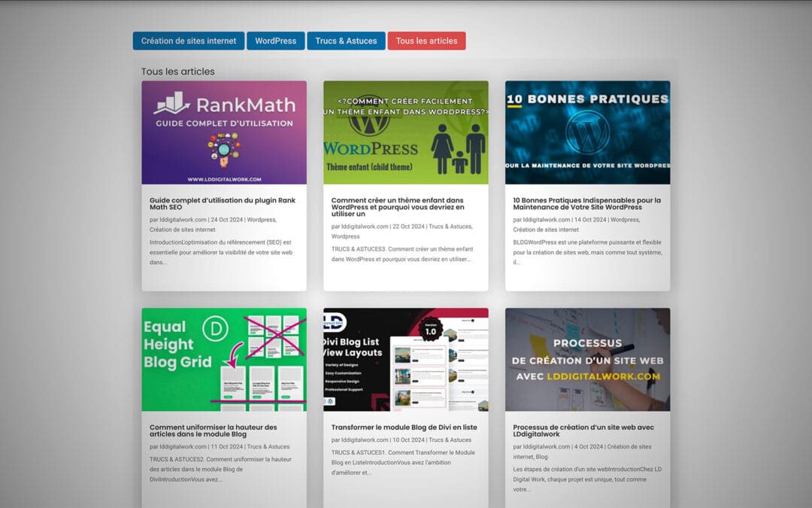Click the "Divi Blog List View Layouts" thumbnail
The image size is (812, 508).
pos(406,360)
